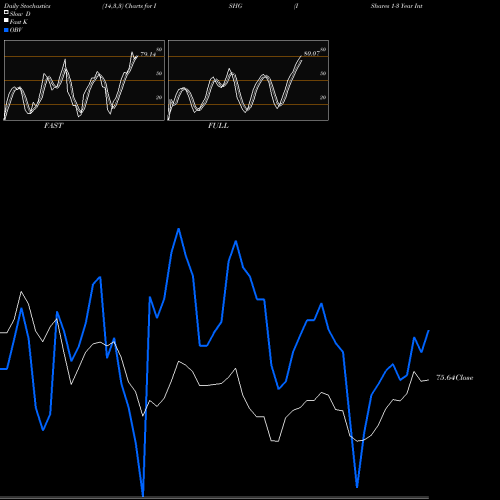Click the blue OBV legend swatch

[6, 30]
